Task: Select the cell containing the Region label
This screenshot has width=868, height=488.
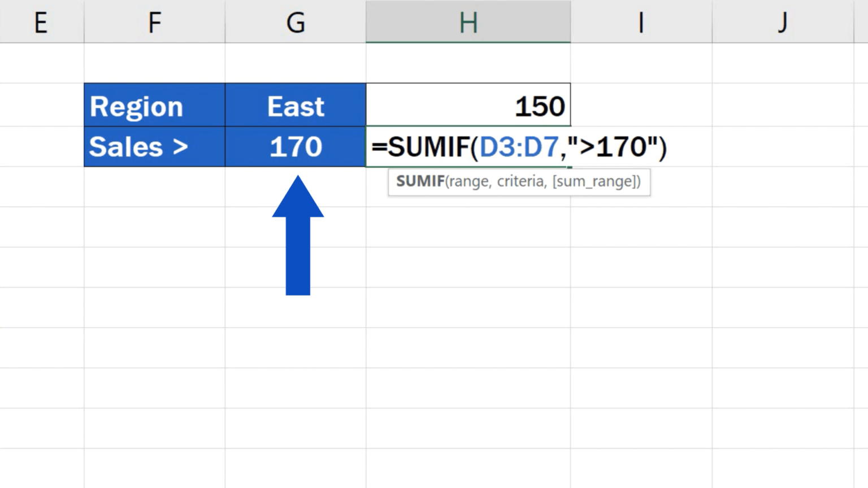Action: [154, 105]
